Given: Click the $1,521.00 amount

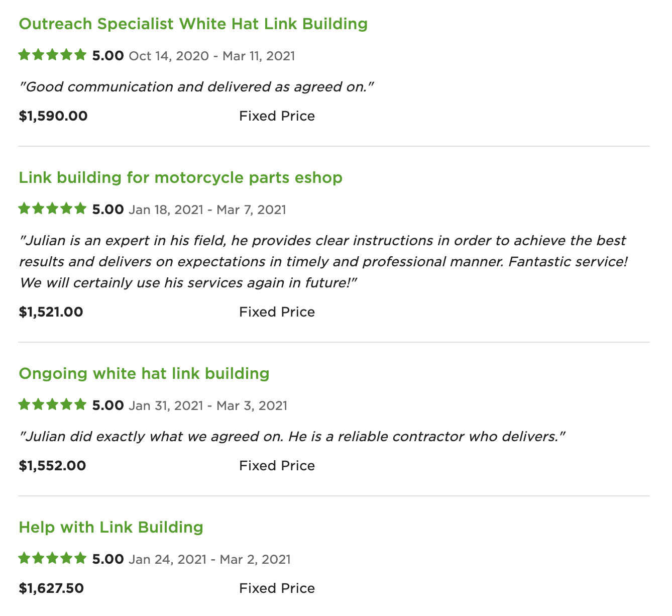Looking at the screenshot, I should pos(51,312).
